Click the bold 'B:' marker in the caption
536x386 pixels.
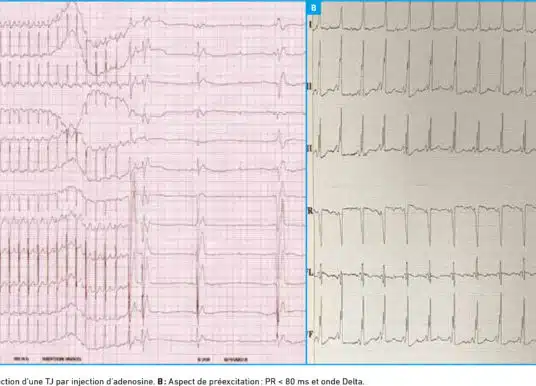pos(161,381)
